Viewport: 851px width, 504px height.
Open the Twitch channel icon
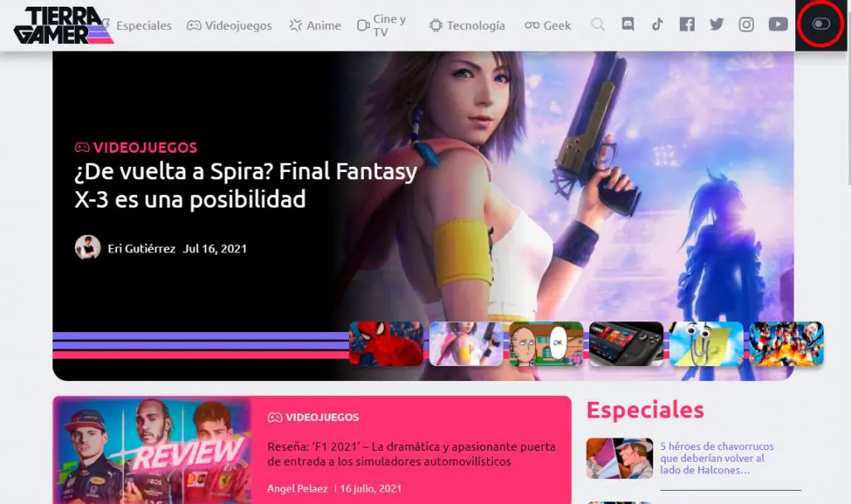coord(628,25)
